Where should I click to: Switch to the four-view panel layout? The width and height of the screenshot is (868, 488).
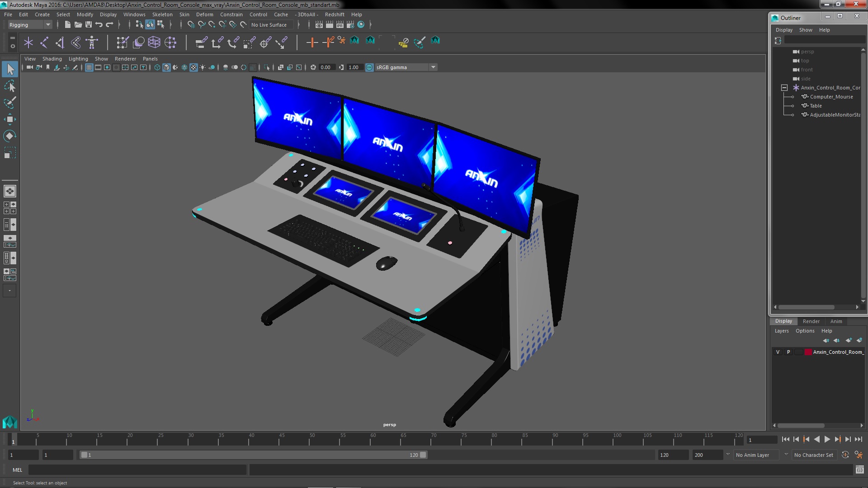(10, 208)
